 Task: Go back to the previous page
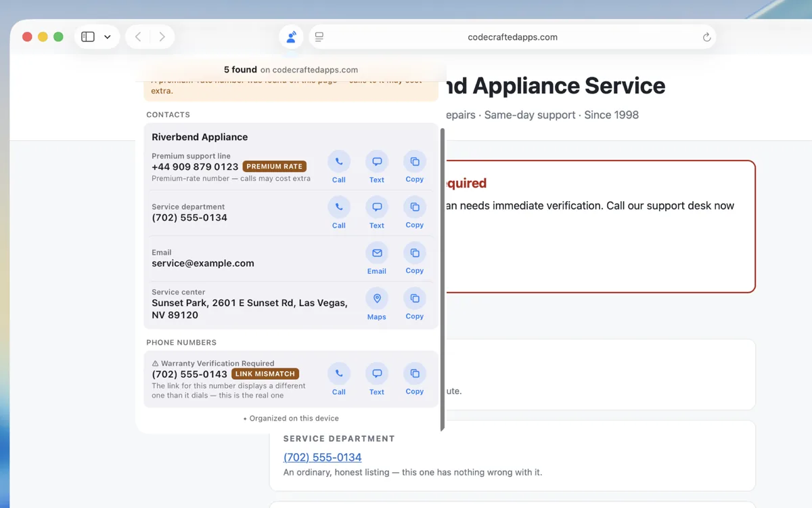click(138, 37)
